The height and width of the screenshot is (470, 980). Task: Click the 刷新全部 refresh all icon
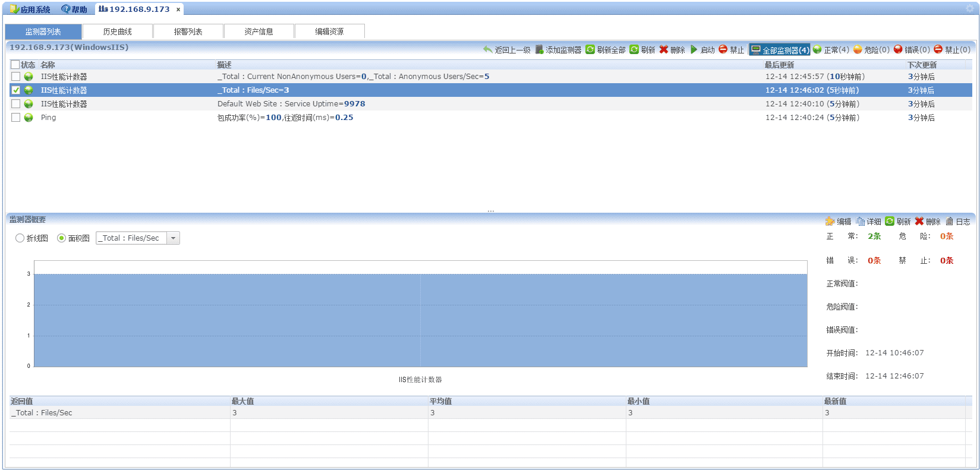(x=590, y=49)
